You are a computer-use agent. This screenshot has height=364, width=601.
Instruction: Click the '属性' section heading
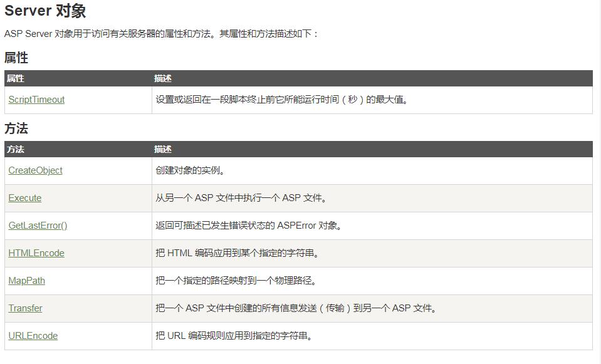(x=16, y=58)
